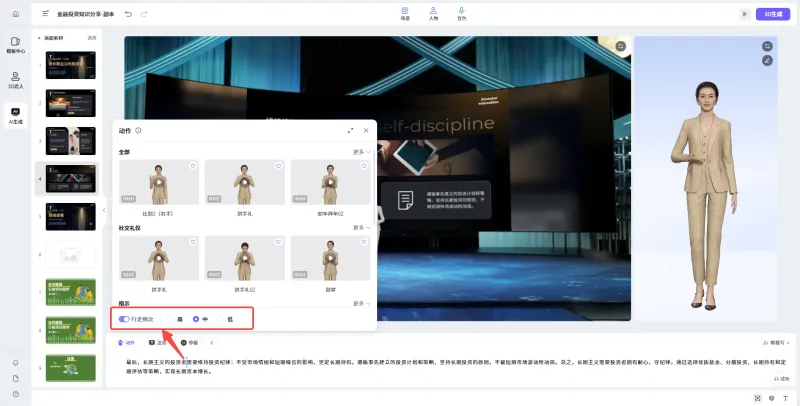
Task: Favorite first action in 社交礼仪 section
Action: click(192, 242)
